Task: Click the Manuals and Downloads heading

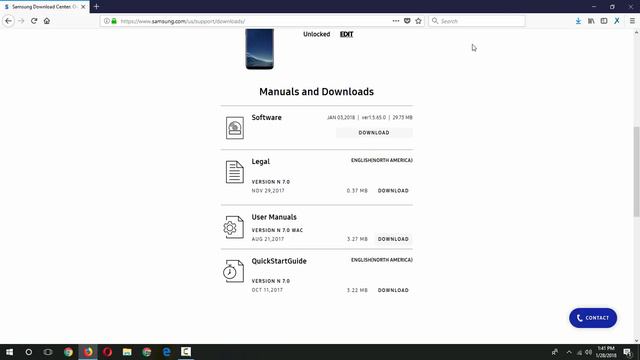Action: click(316, 92)
